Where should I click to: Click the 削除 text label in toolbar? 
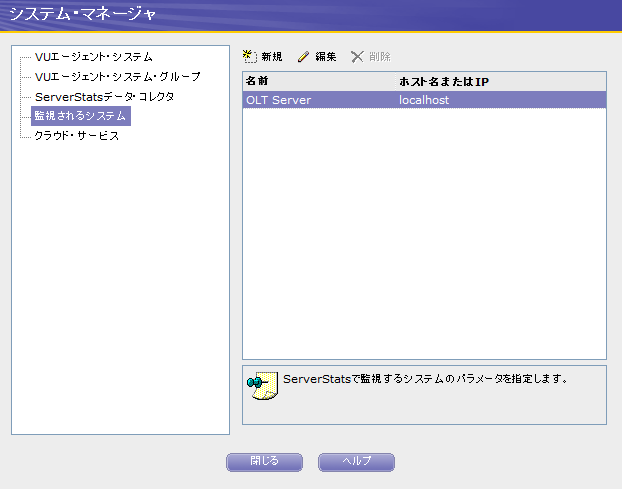pyautogui.click(x=380, y=57)
